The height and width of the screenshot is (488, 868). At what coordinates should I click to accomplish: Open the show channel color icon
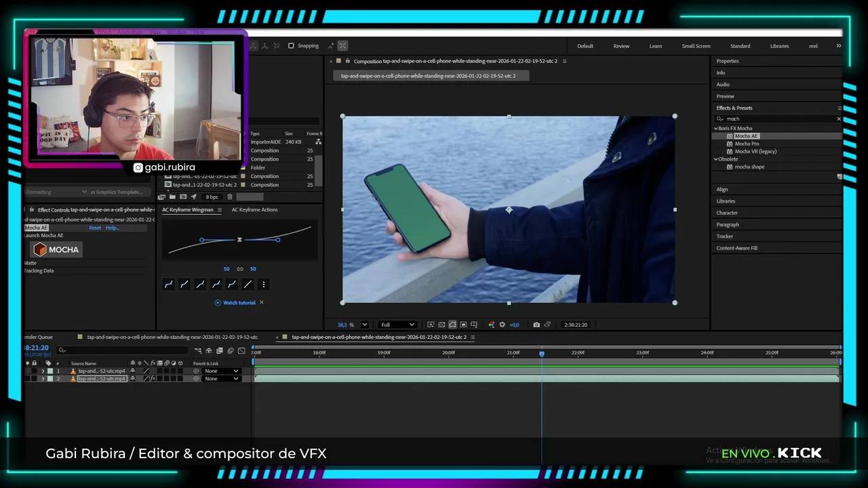tap(491, 325)
